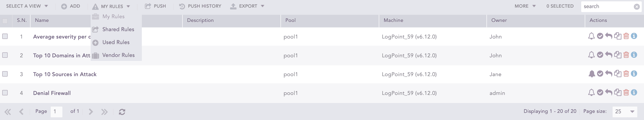
Task: Clear the search field
Action: tap(637, 7)
